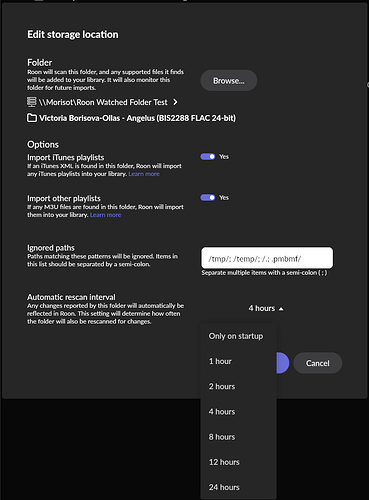The image size is (369, 500).
Task: Click the up arrow beside 4 hours
Action: click(281, 309)
